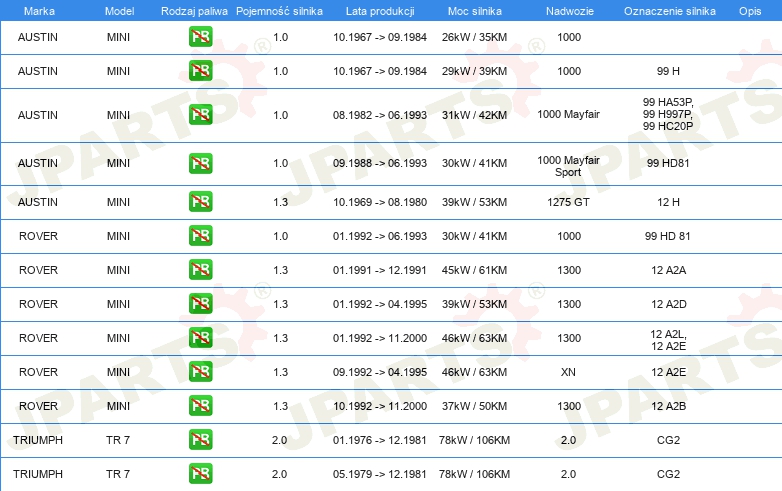
Task: Select the 99 HD 81 engine code cell
Action: [667, 236]
